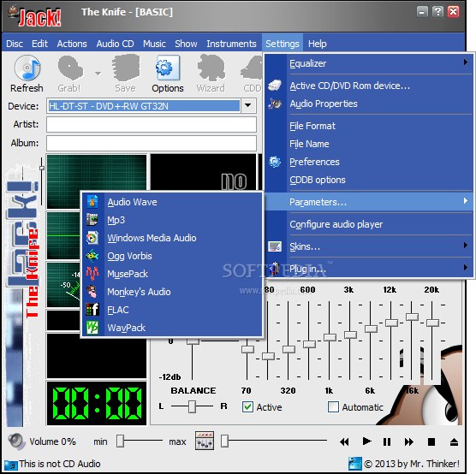Click the MusePack waveform icon
Screen dimensions: 476x474
(x=92, y=274)
